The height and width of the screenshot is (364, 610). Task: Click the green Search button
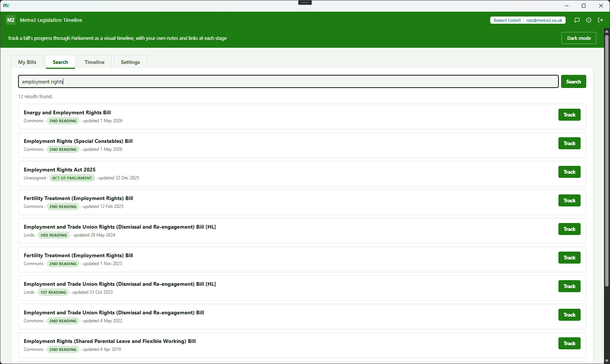click(573, 82)
